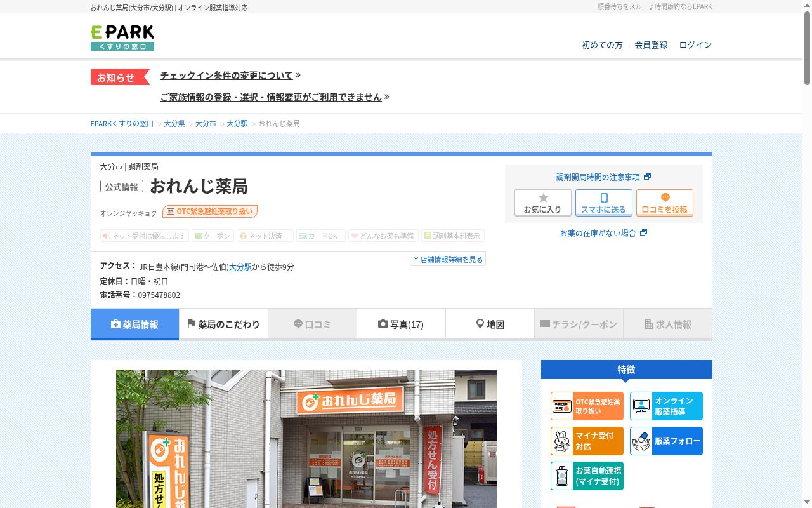This screenshot has width=812, height=508.
Task: Click the external link icon beside 調剤開局時間の注意事項
Action: click(647, 177)
